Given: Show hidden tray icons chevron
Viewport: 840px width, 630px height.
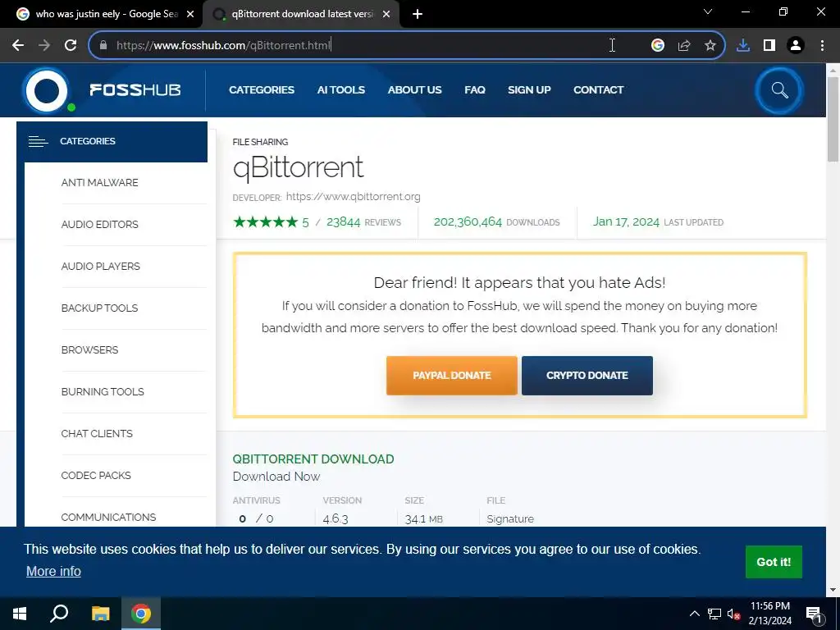Looking at the screenshot, I should [x=694, y=614].
